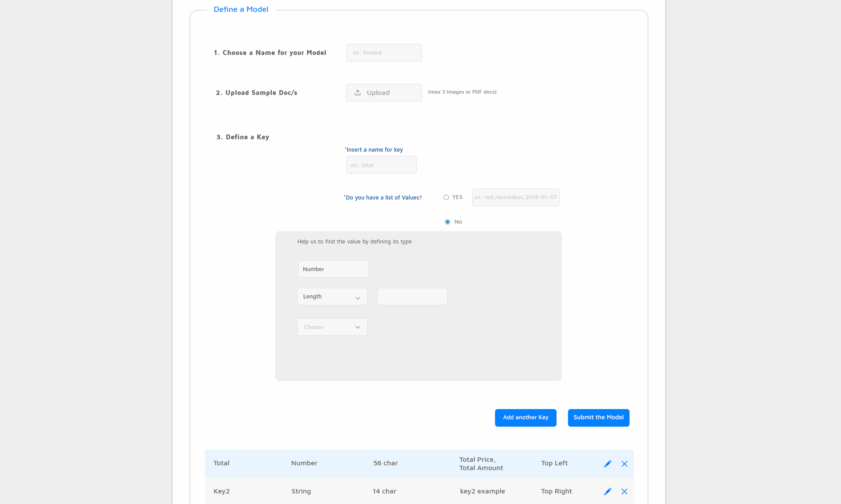This screenshot has height=504, width=841.
Task: Click the Define a Model heading
Action: [241, 9]
